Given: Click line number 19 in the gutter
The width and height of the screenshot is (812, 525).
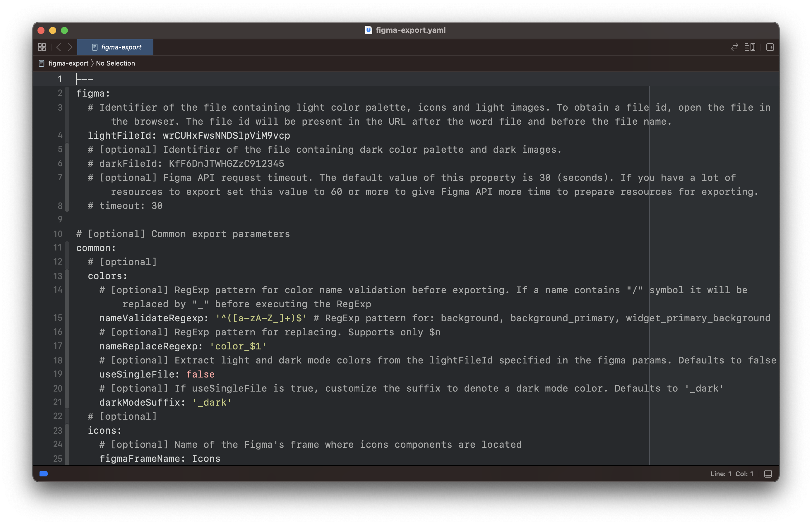Looking at the screenshot, I should [x=58, y=374].
